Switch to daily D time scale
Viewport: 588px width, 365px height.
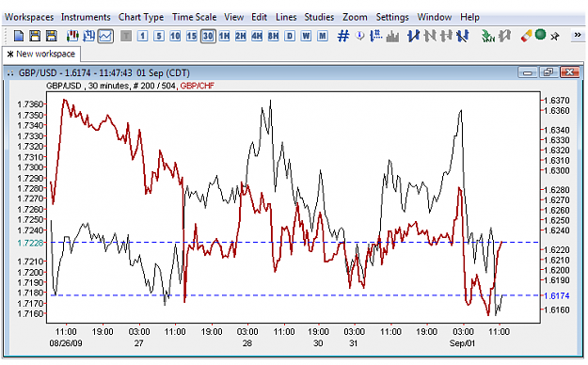tap(290, 37)
